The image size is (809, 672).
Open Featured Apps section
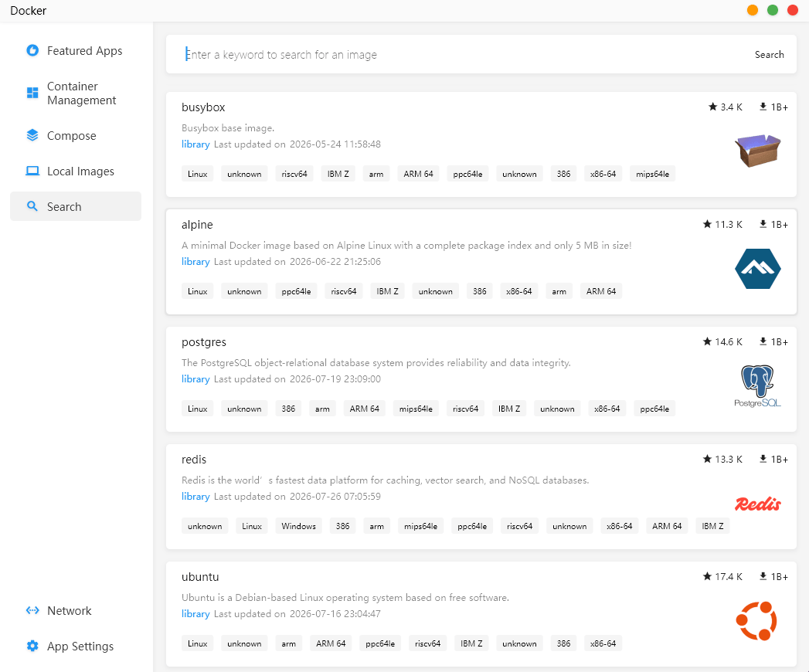pos(75,50)
